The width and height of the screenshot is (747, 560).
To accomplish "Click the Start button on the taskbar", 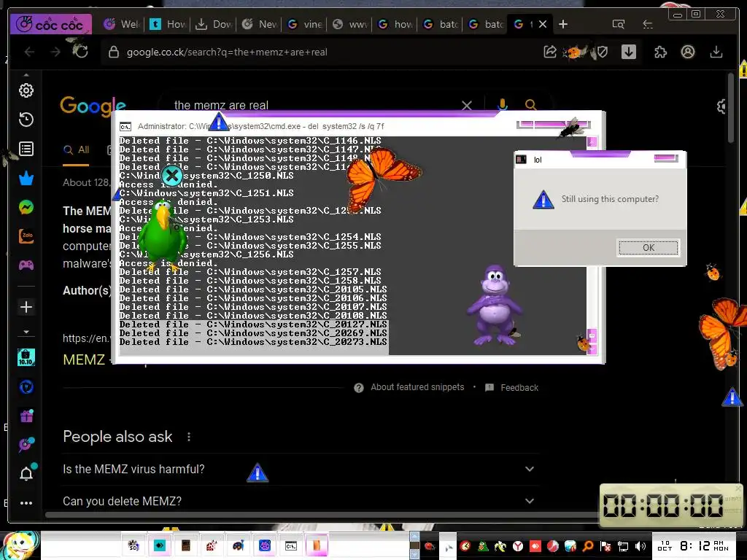I will 19,545.
